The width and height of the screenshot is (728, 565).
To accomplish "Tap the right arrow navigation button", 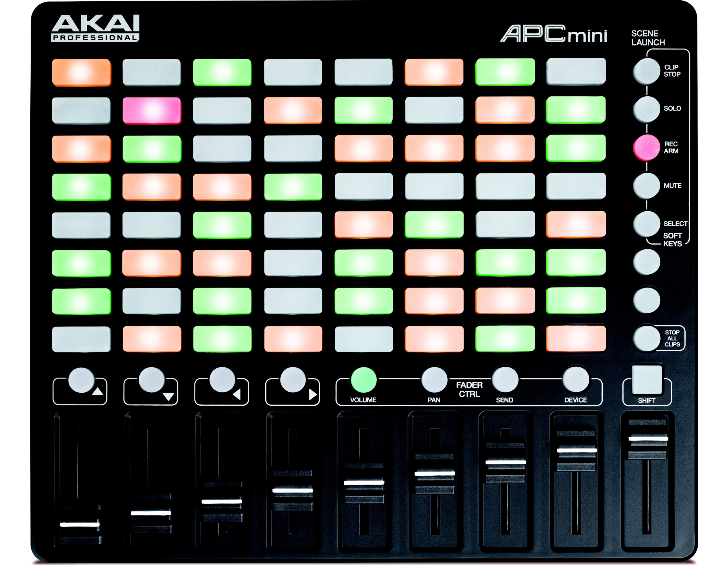I will point(293,380).
